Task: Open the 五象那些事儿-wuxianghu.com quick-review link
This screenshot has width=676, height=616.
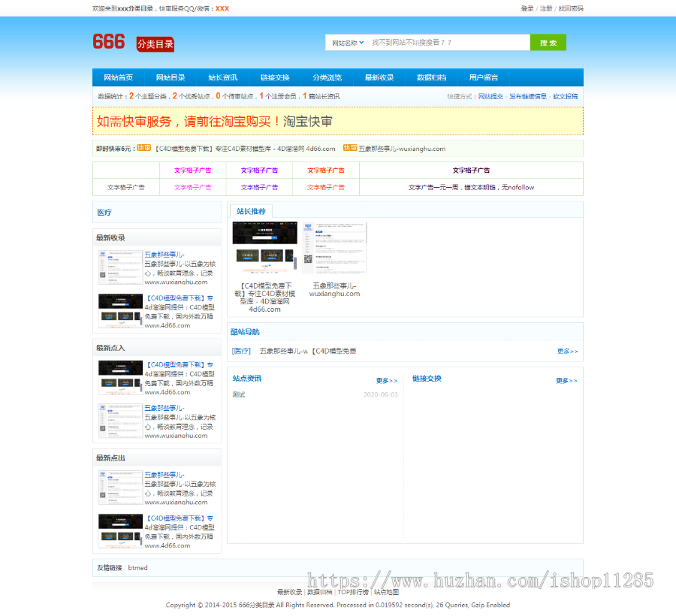Action: tap(402, 149)
